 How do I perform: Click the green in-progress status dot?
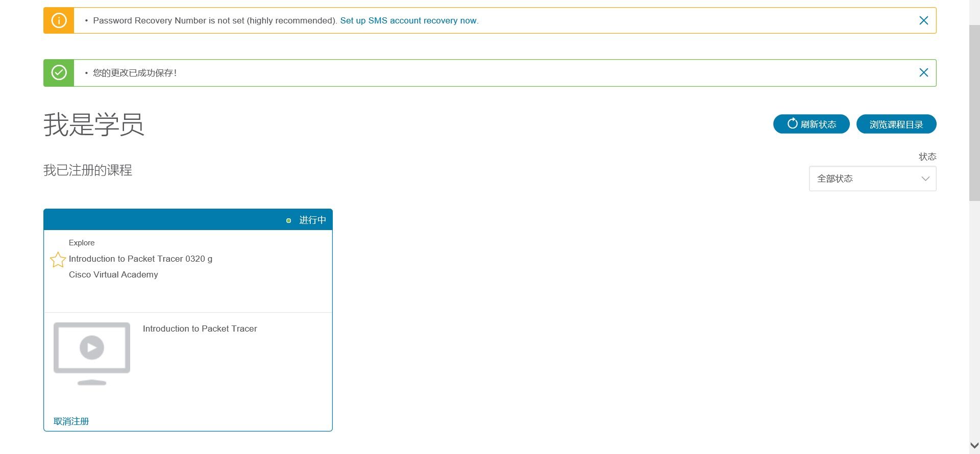[288, 220]
